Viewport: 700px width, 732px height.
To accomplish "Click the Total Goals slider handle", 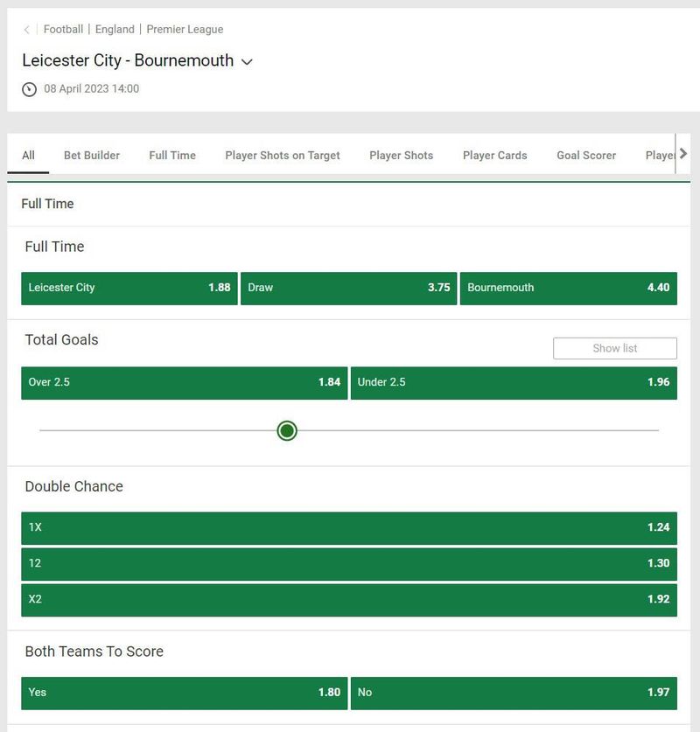I will (287, 430).
